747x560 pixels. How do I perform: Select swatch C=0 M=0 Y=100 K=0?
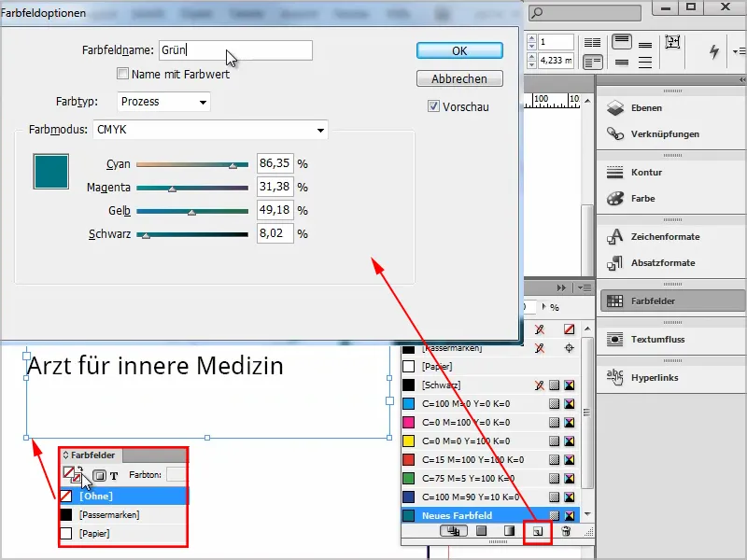(x=491, y=441)
